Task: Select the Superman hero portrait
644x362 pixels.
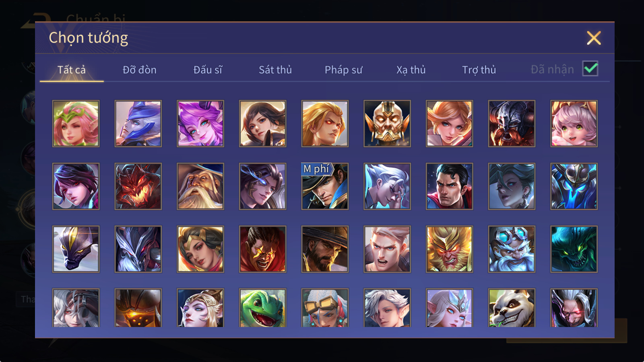Action: 449,186
